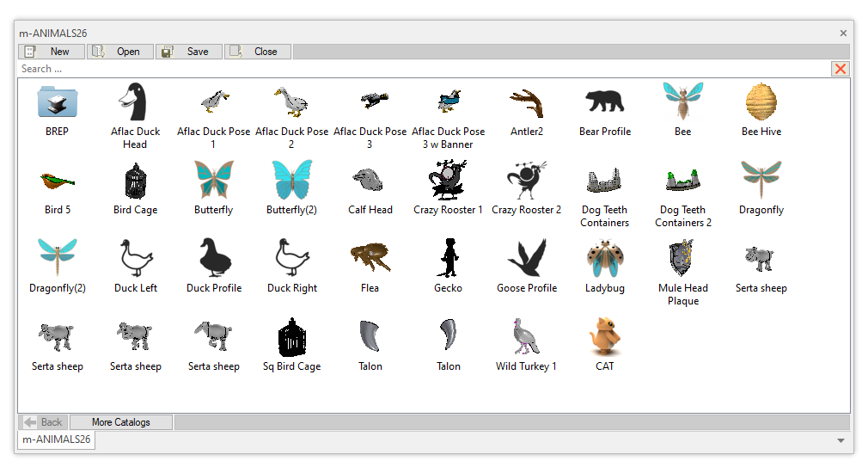The width and height of the screenshot is (868, 467).
Task: Select the Sq Bird Cage item
Action: [291, 337]
